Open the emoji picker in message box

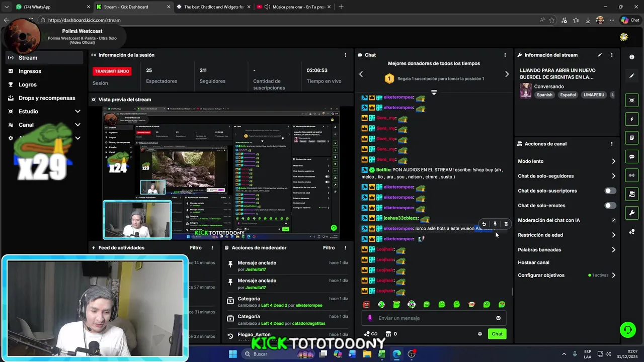pyautogui.click(x=499, y=318)
